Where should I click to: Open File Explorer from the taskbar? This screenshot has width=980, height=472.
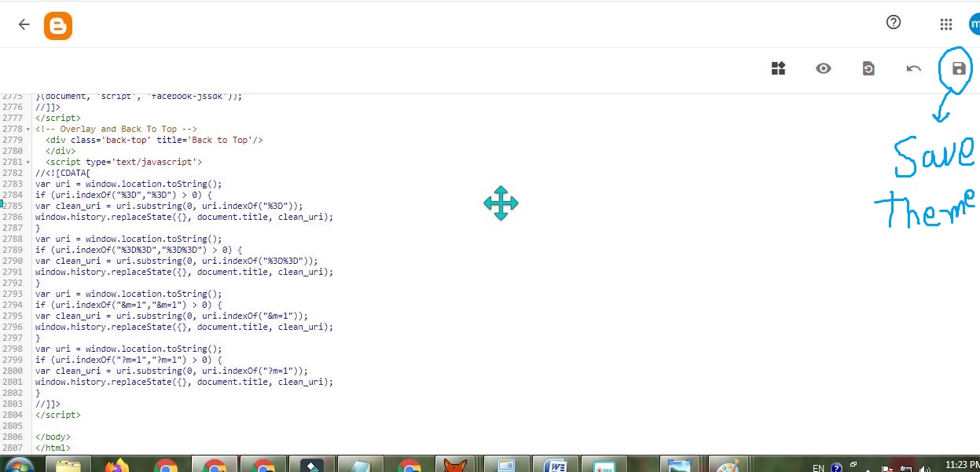click(x=68, y=465)
